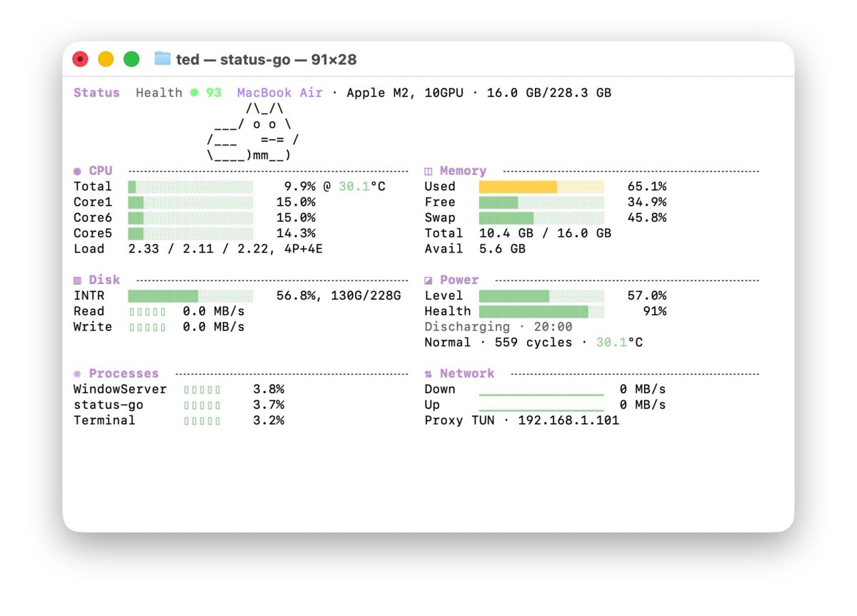Click the Power section icon

click(x=428, y=280)
